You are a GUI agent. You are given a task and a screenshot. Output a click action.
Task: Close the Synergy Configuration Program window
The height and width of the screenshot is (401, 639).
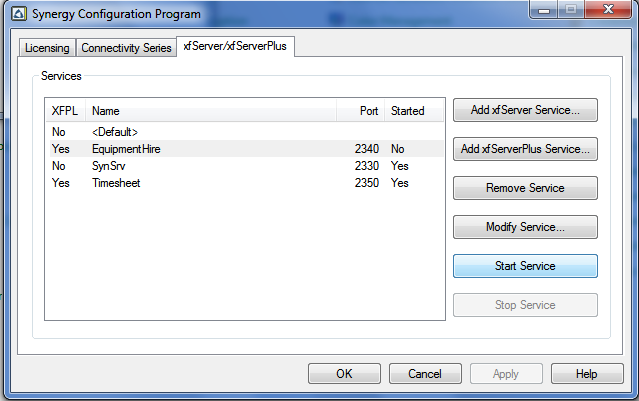608,10
